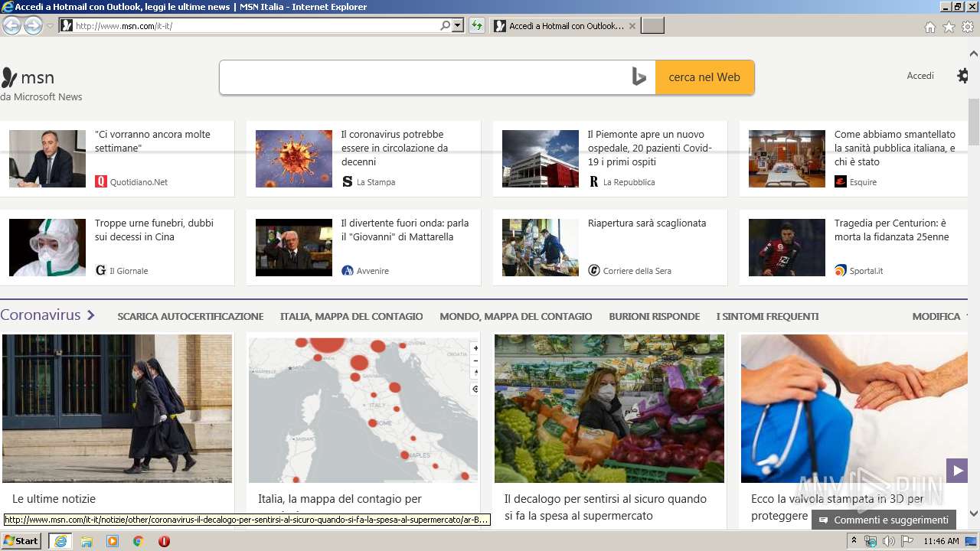The height and width of the screenshot is (551, 980).
Task: Open Windows Explorer folder taskbar icon
Action: pos(87,541)
